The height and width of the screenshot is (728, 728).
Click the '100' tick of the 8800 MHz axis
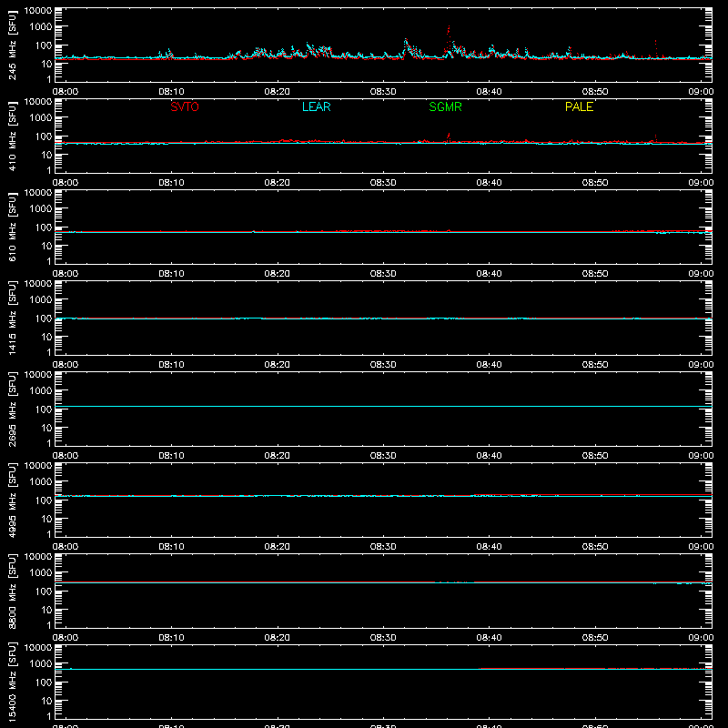click(x=44, y=591)
